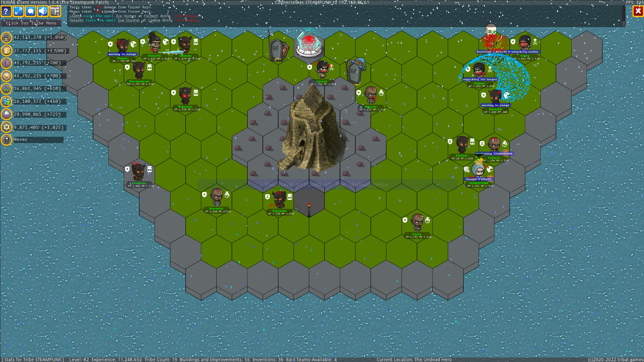Click the Oskarbi link in combat log
The width and height of the screenshot is (644, 362).
[76, 20]
